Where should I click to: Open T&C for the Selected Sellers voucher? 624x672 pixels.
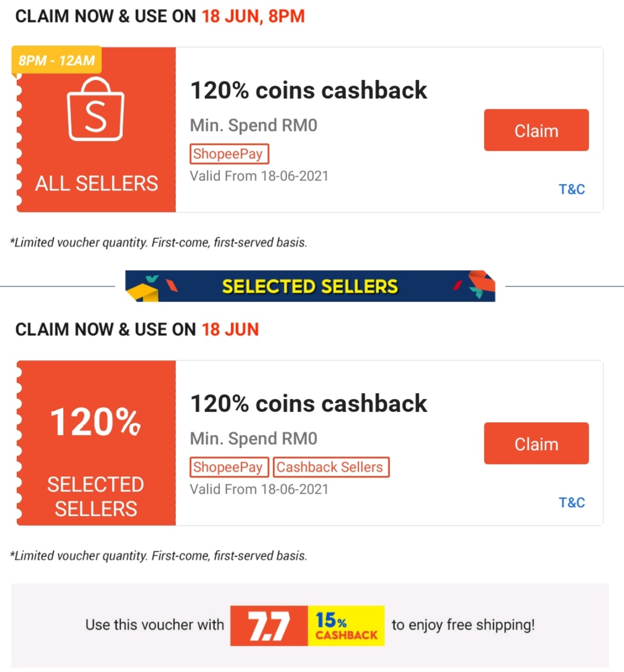(x=572, y=503)
